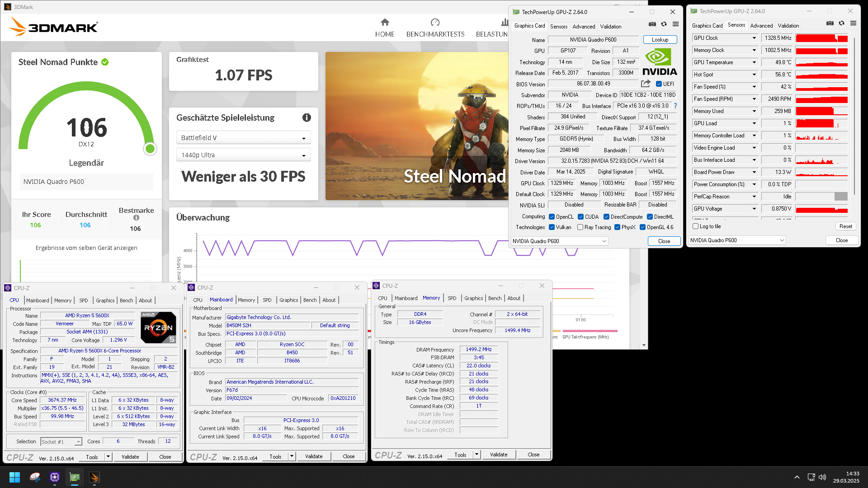The width and height of the screenshot is (868, 488).
Task: Click the 3DMark logo in the header
Action: pos(53,27)
